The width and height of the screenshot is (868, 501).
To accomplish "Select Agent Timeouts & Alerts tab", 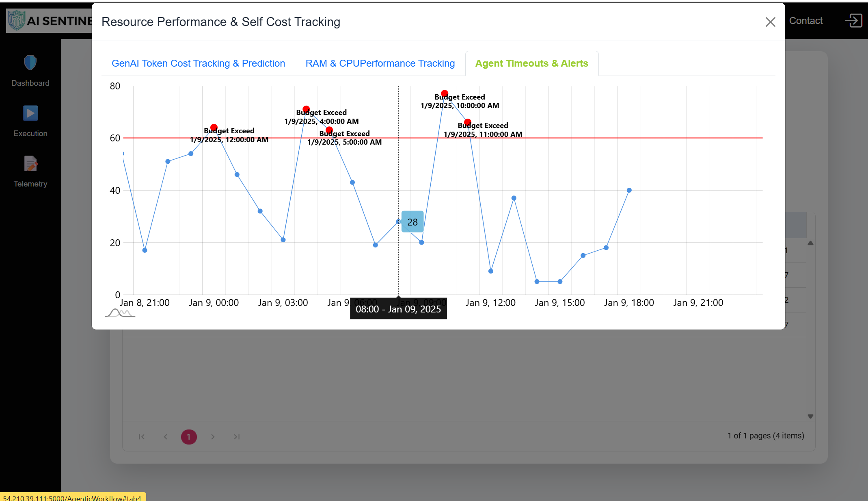I will click(x=531, y=63).
